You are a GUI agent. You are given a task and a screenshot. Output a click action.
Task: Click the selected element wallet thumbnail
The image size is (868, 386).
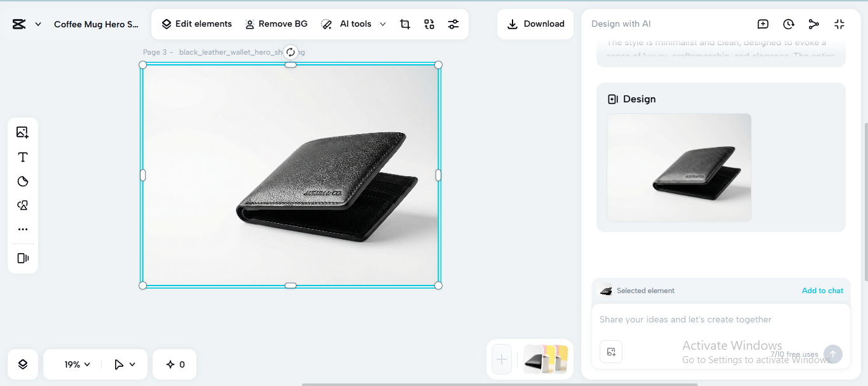[606, 291]
